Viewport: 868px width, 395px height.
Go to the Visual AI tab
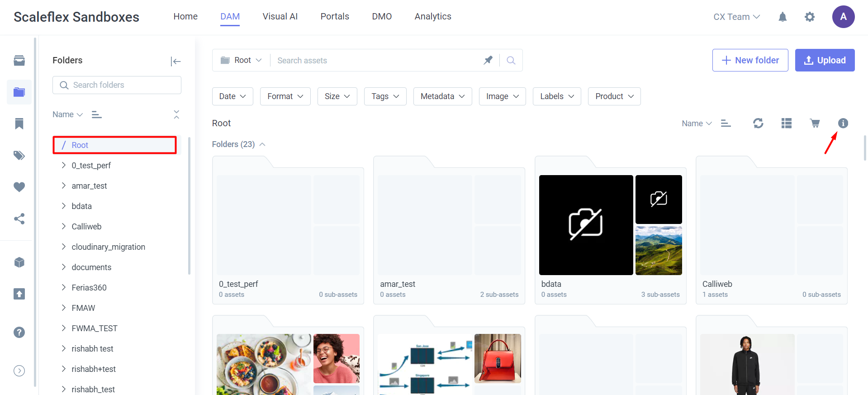280,17
